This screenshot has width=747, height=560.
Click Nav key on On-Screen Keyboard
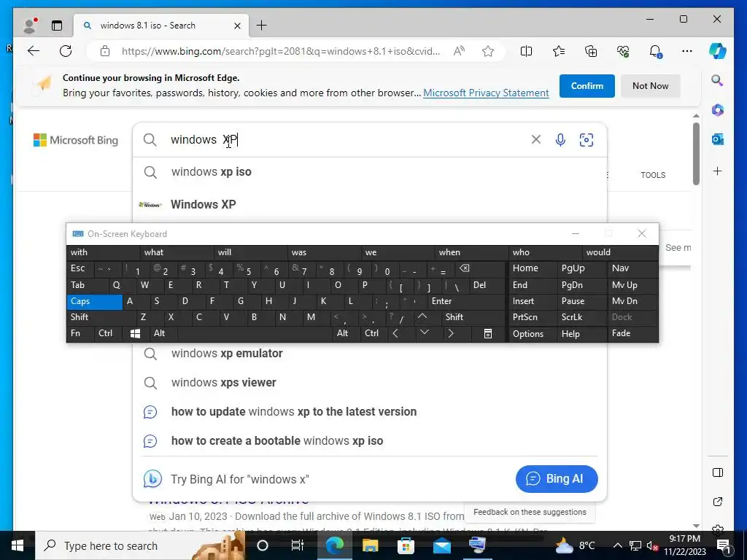(x=634, y=268)
